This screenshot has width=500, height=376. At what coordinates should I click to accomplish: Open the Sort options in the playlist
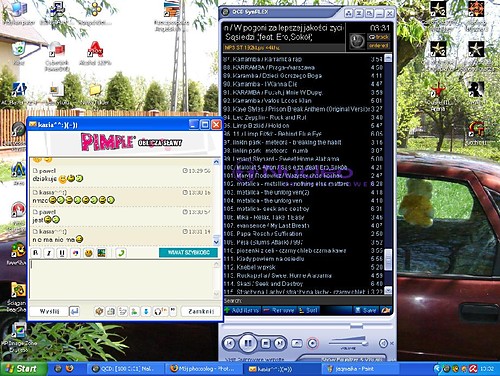pos(308,310)
